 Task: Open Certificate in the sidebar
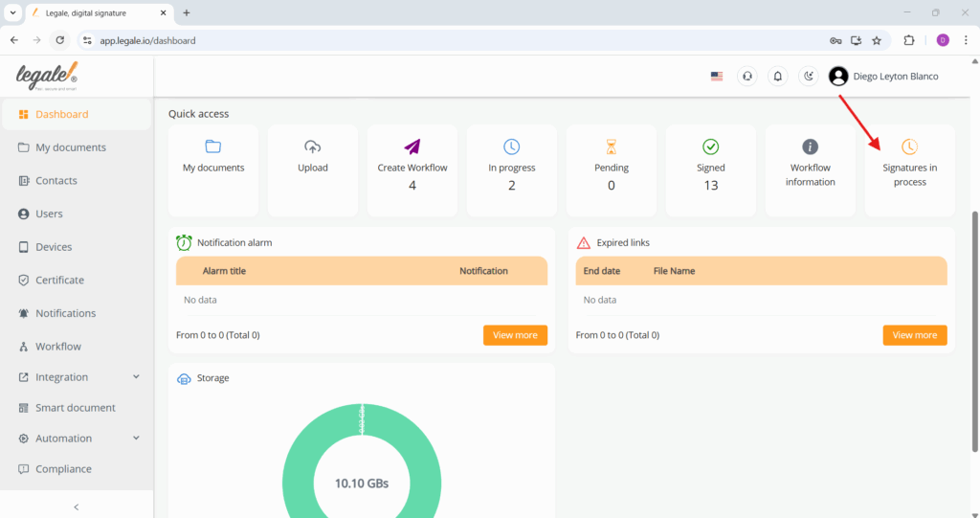click(x=77, y=280)
